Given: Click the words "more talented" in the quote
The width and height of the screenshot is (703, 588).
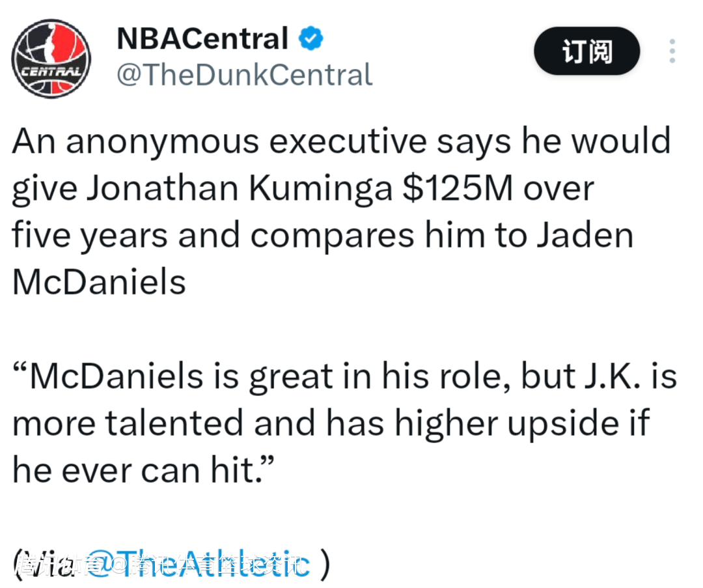Looking at the screenshot, I should pos(128,423).
